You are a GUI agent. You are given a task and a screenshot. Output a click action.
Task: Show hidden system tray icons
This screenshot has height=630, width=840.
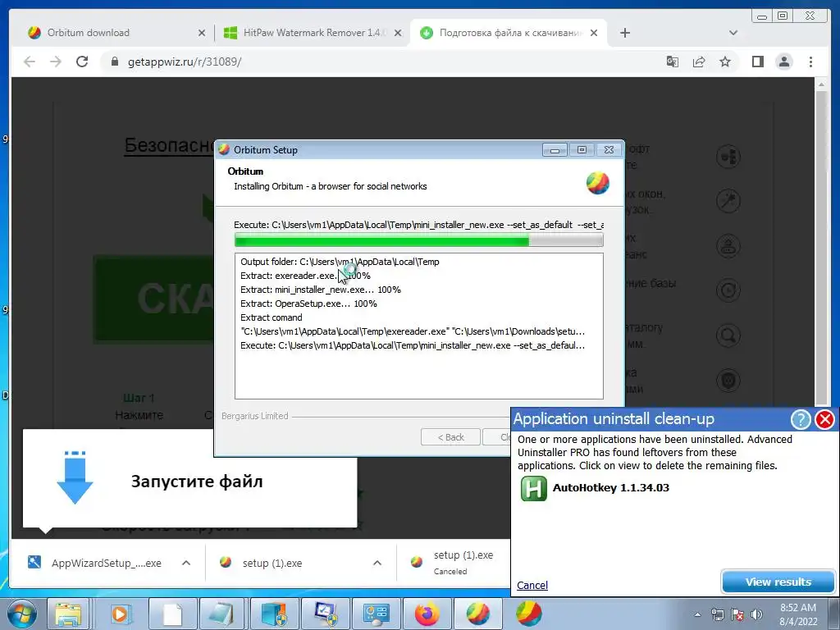pos(697,614)
